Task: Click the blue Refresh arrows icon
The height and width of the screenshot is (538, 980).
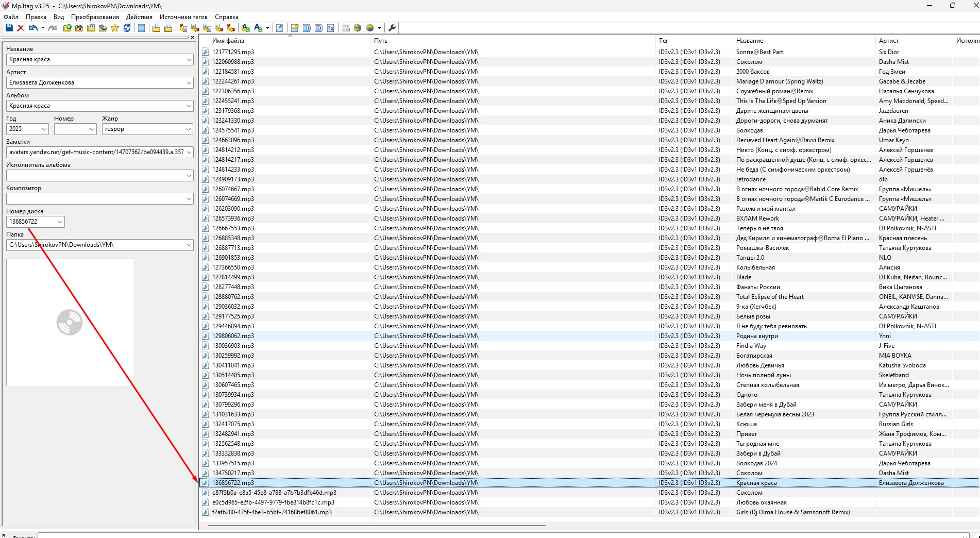Action: click(x=127, y=28)
